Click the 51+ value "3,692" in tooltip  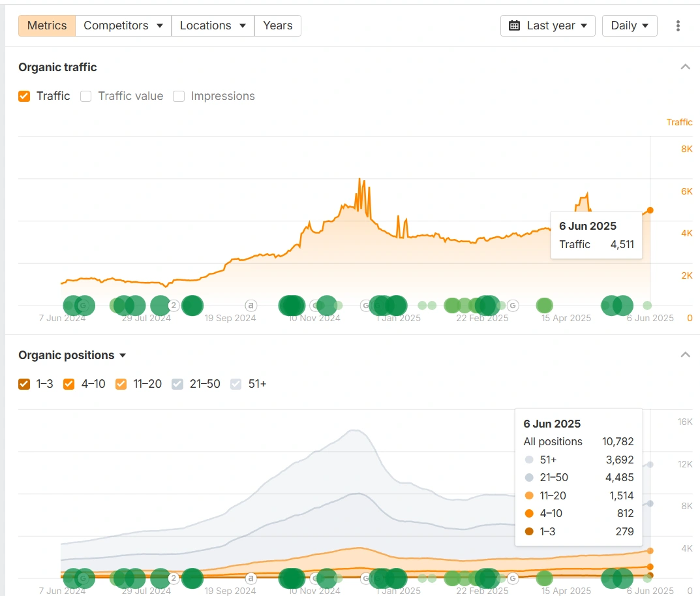tap(620, 460)
